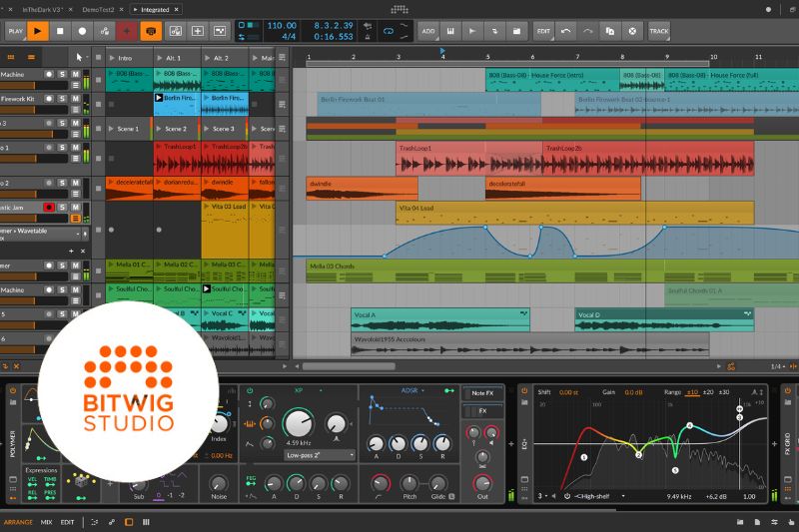The height and width of the screenshot is (532, 799).
Task: Select the Integrated project tab
Action: [x=155, y=10]
